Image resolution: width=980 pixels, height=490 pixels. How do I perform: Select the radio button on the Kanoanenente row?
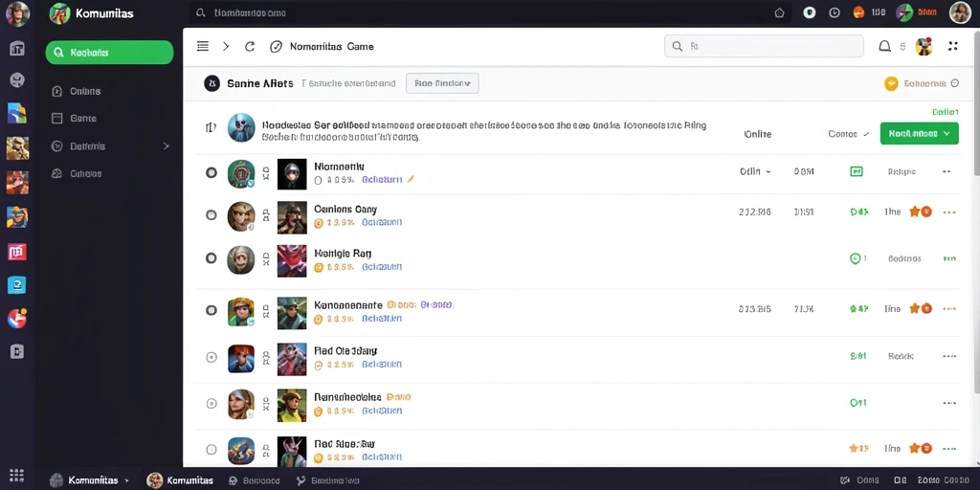point(212,310)
